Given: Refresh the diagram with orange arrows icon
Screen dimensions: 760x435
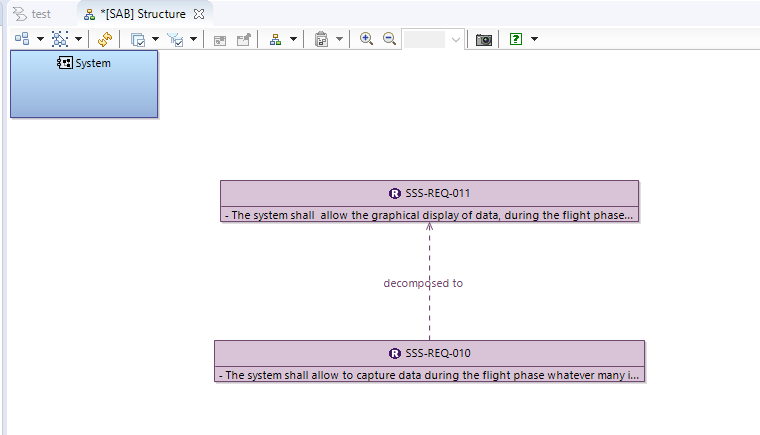Looking at the screenshot, I should pyautogui.click(x=105, y=39).
